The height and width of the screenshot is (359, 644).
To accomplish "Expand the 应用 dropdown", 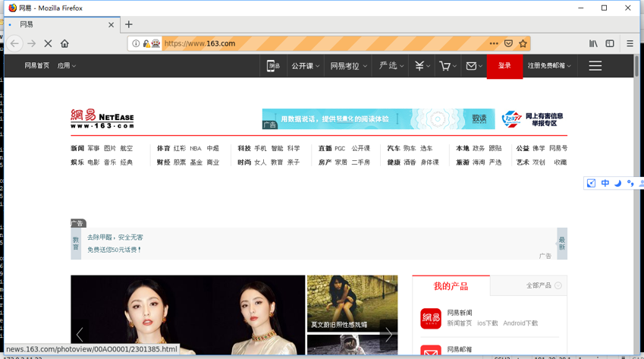I will pos(66,66).
